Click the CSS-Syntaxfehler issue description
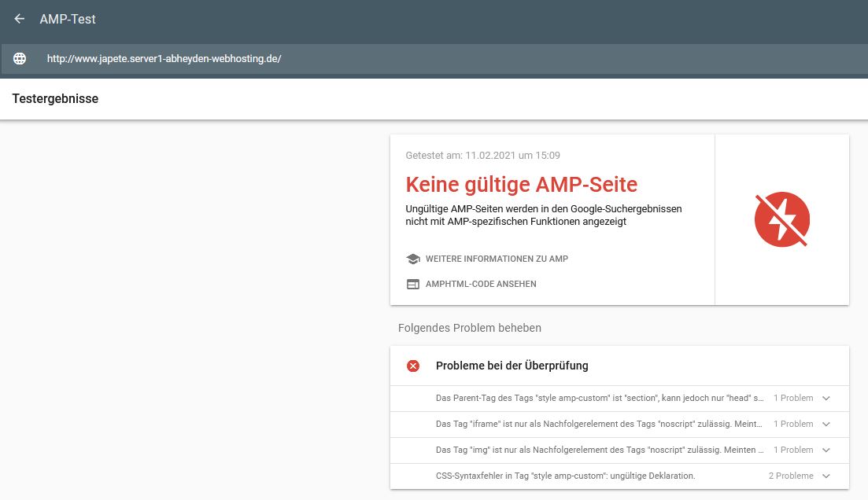The image size is (868, 500). pyautogui.click(x=565, y=476)
